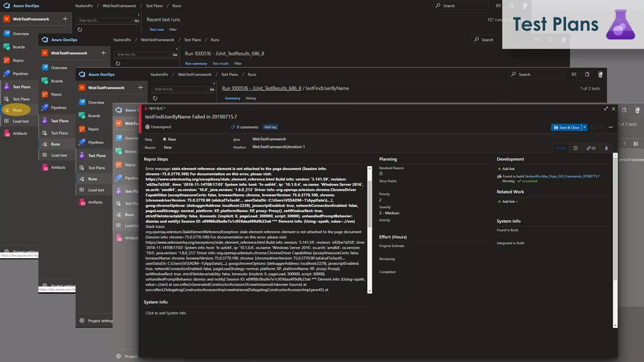Click the Repro Steps scrollbar down arrow

(x=369, y=291)
